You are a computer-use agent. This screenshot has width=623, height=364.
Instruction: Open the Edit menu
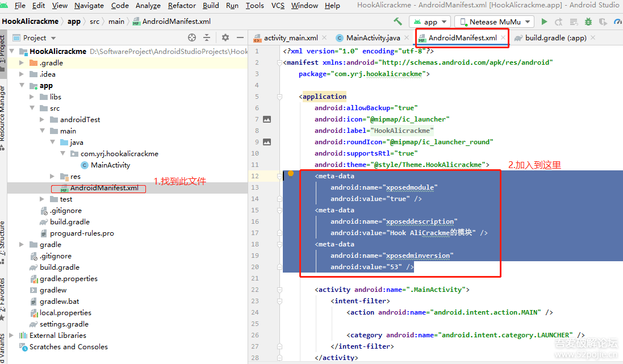coord(39,6)
